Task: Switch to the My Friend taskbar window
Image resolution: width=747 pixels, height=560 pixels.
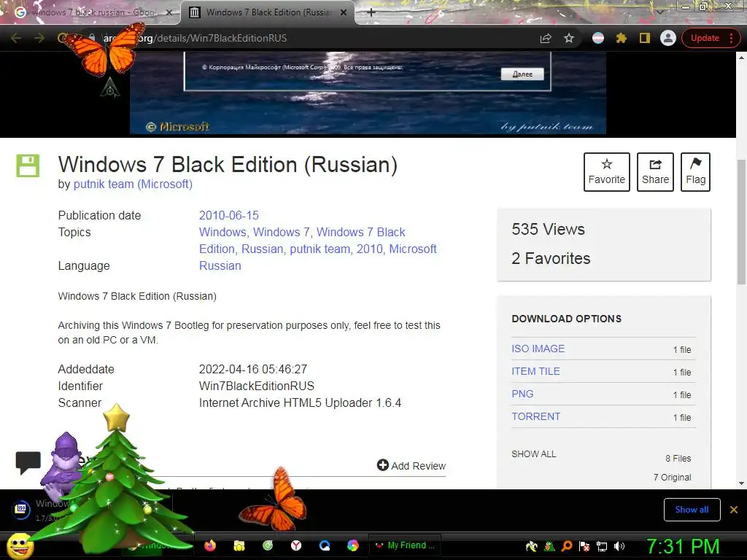Action: pos(405,545)
